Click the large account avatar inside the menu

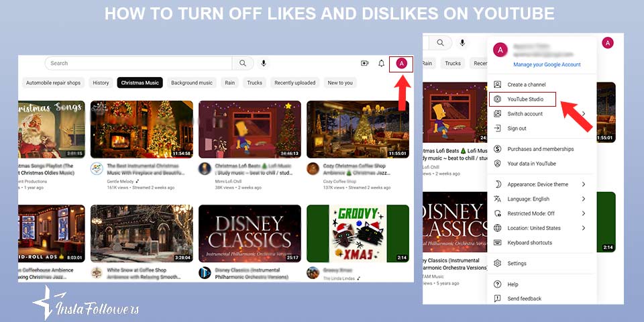point(500,50)
